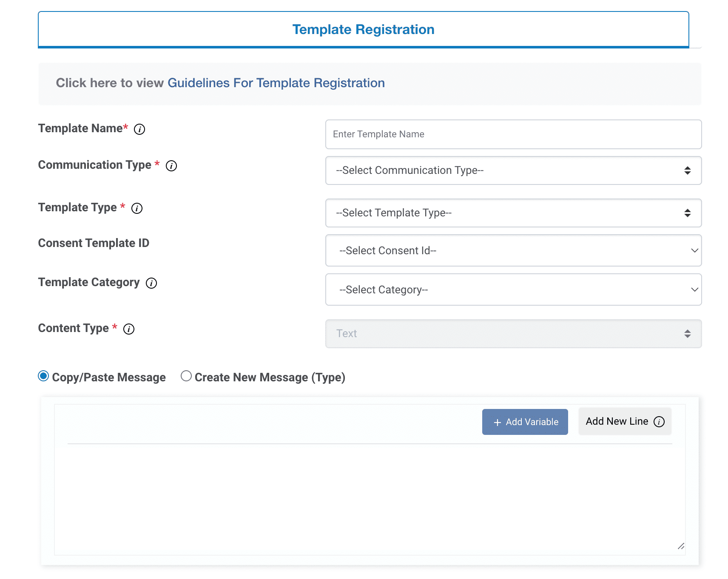The width and height of the screenshot is (728, 579).
Task: View the Template Type info icon
Action: point(136,208)
